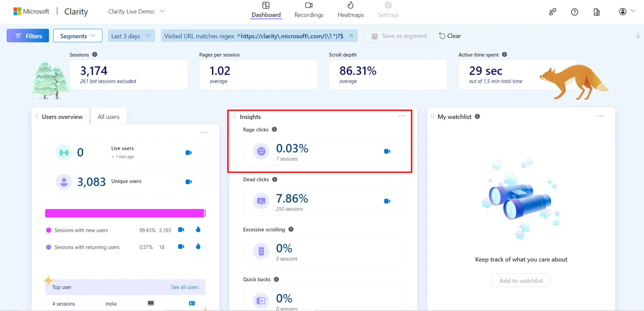Watch Unique users recordings camera icon
Screen dimensions: 644x311
[x=188, y=182]
